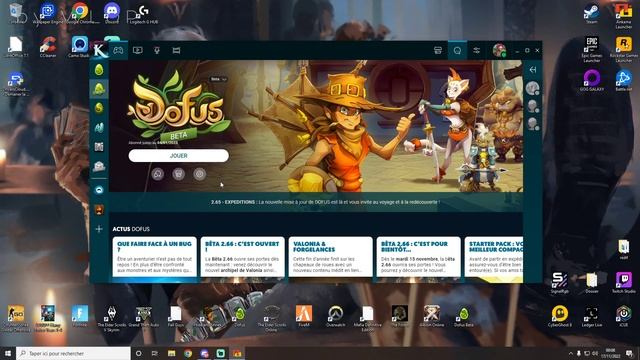Screen dimensions: 640x360
Task: Select the sixth sidebar game icon
Action: (x=99, y=166)
